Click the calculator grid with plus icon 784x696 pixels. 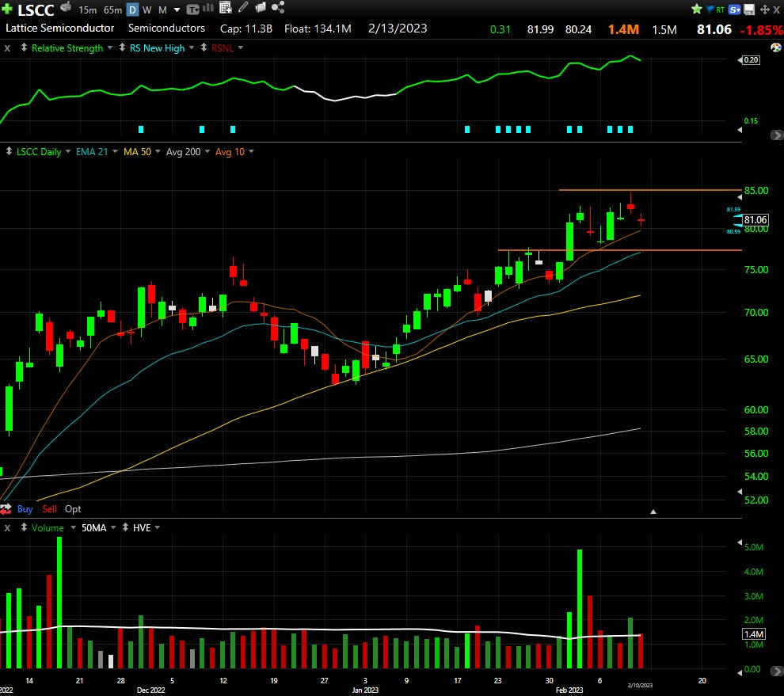pyautogui.click(x=226, y=7)
